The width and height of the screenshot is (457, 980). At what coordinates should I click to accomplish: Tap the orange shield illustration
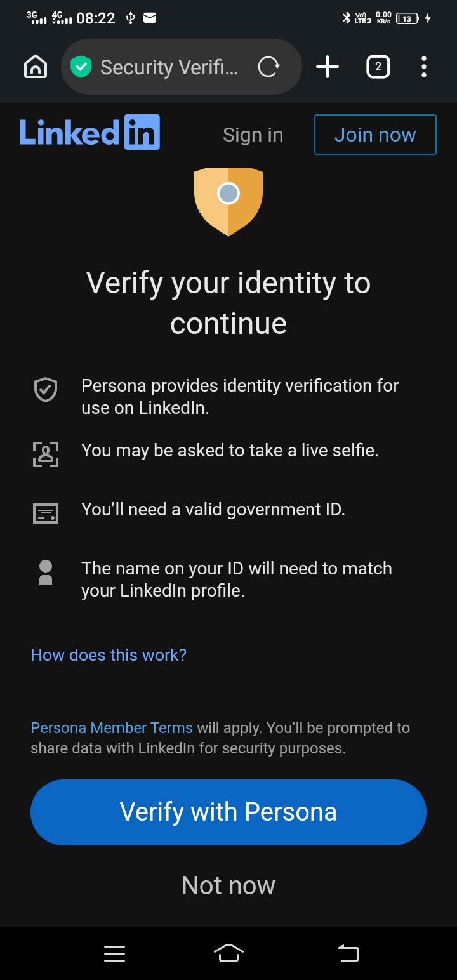tap(228, 201)
